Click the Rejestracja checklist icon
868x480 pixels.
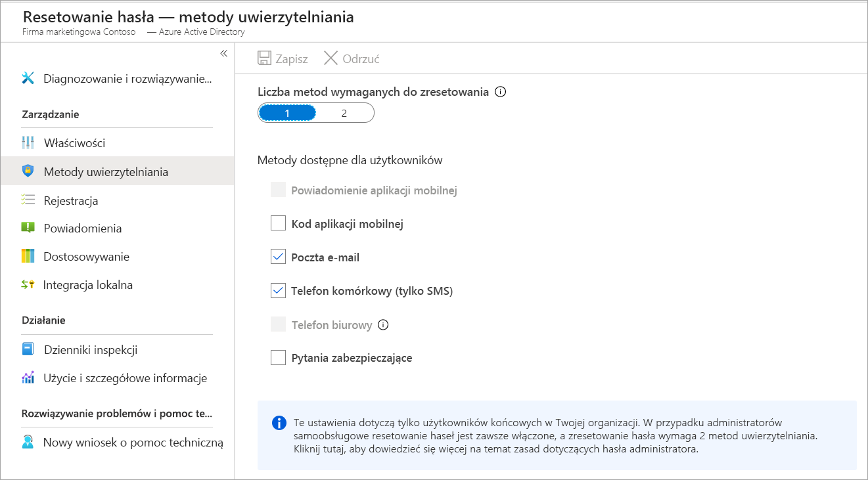point(28,200)
